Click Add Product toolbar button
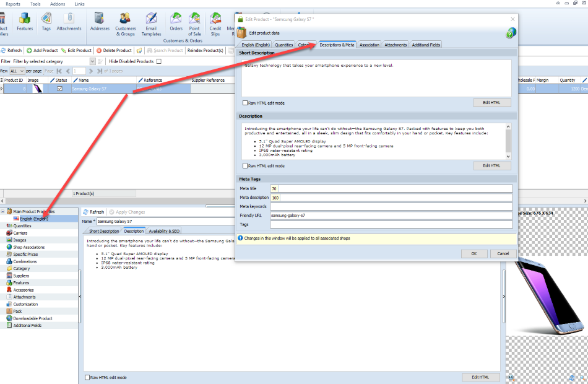The height and width of the screenshot is (384, 588). tap(42, 50)
